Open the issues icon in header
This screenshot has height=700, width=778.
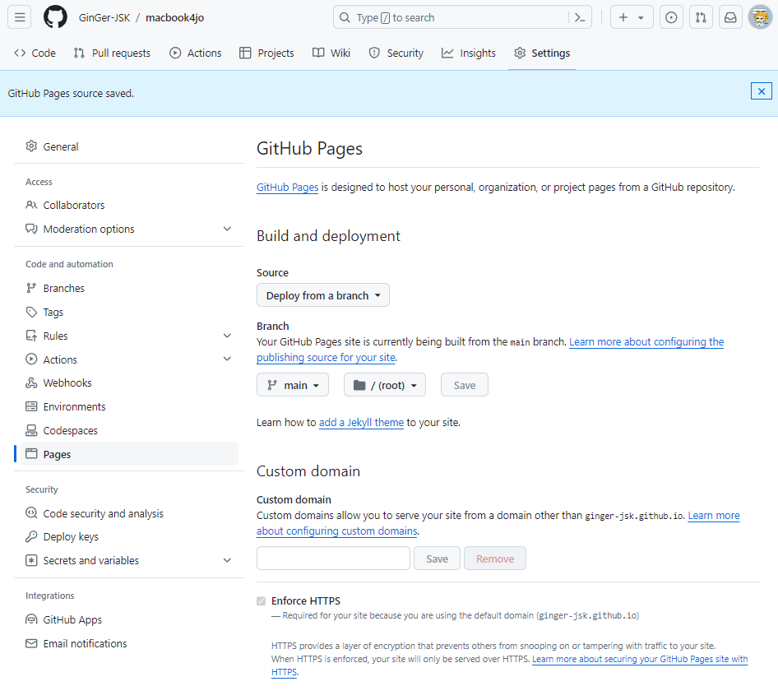pyautogui.click(x=671, y=17)
